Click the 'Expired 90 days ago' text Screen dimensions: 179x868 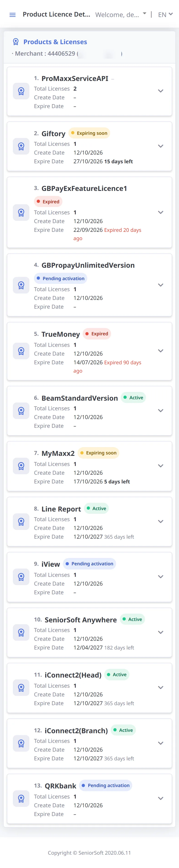pos(107,367)
